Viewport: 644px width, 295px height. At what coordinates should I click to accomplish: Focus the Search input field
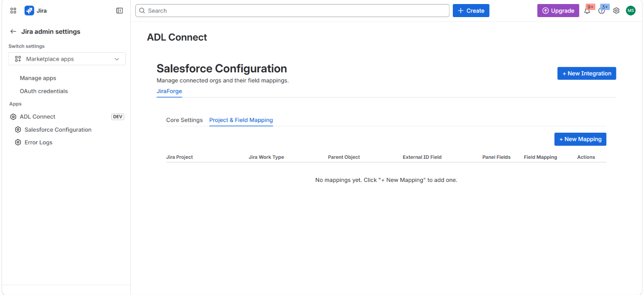point(292,11)
